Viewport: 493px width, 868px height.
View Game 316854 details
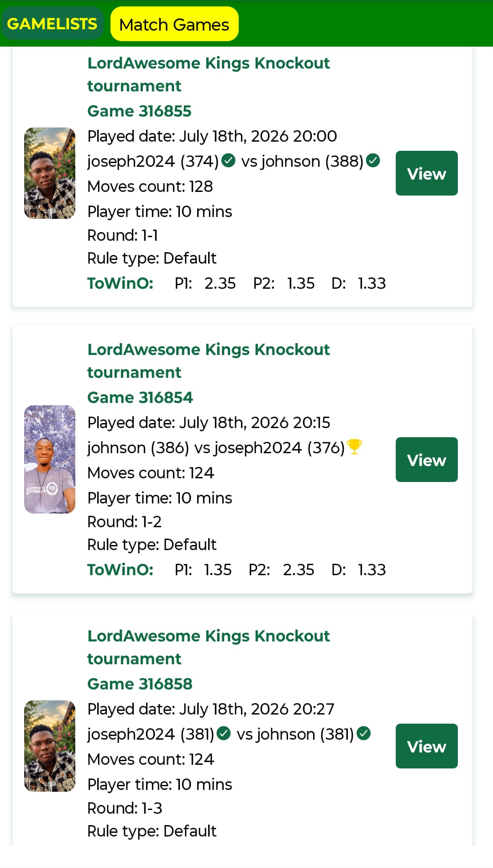(x=426, y=460)
